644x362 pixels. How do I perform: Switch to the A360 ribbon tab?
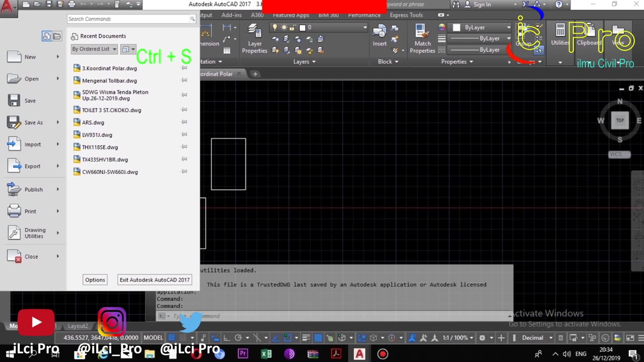(257, 15)
